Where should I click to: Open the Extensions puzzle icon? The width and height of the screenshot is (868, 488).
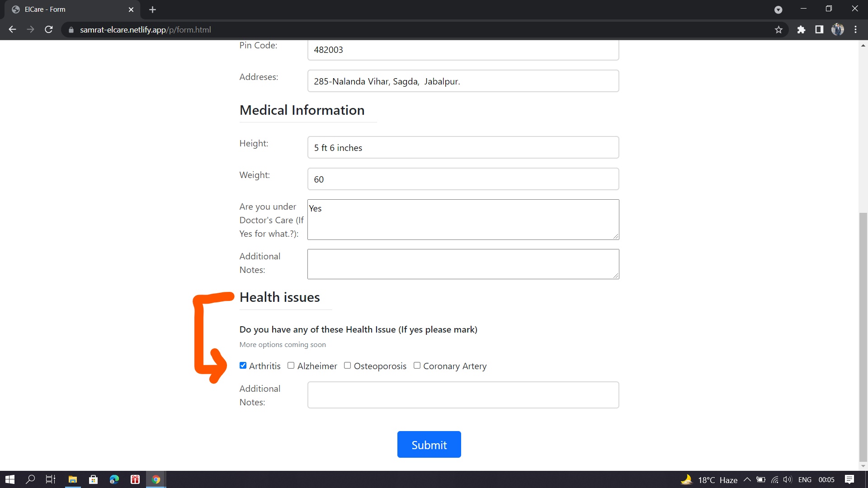tap(802, 29)
